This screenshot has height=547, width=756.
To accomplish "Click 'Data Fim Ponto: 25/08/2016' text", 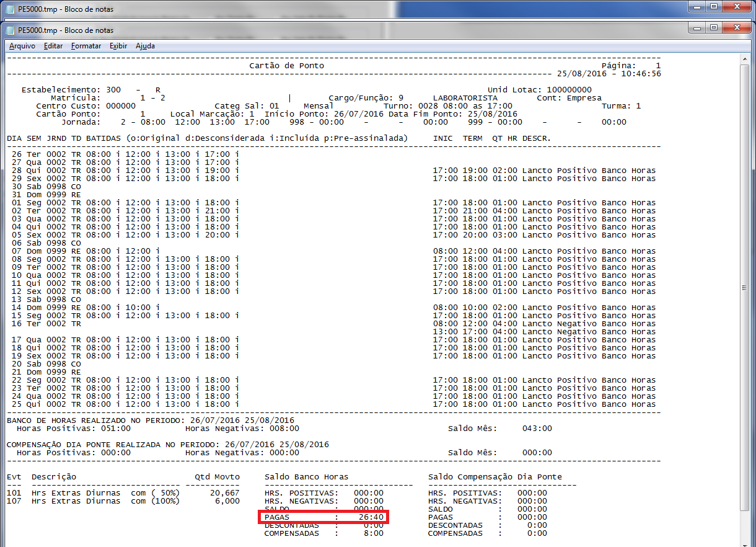I will point(452,114).
